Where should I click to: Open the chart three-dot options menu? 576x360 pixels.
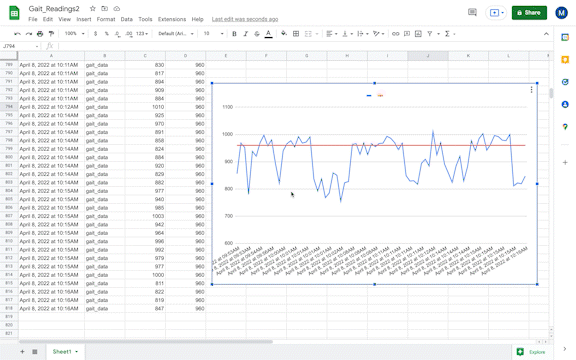531,90
